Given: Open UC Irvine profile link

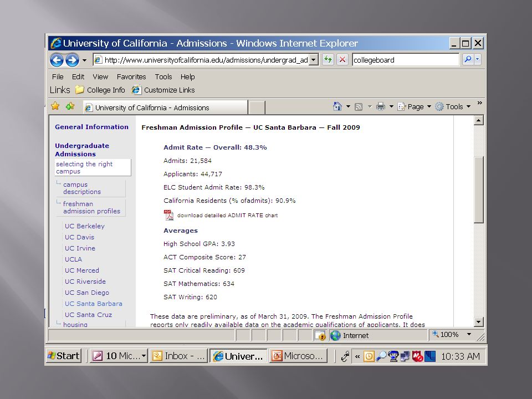Looking at the screenshot, I should [80, 248].
